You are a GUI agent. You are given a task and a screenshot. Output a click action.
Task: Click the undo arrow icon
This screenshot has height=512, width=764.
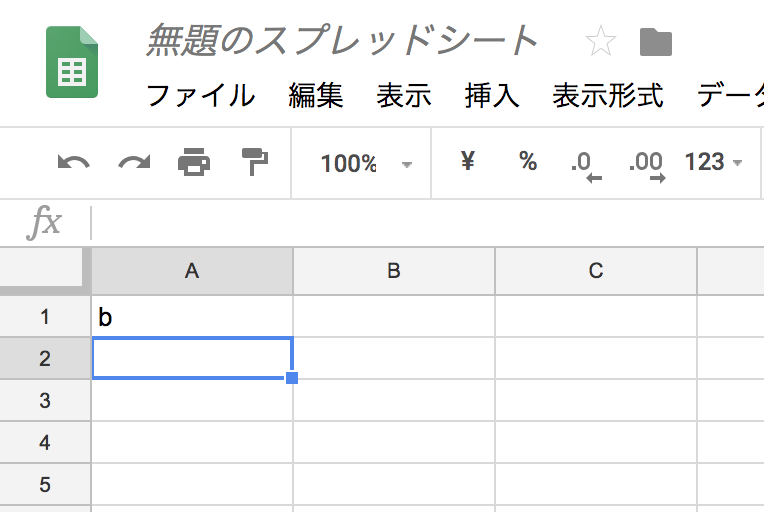(x=73, y=162)
